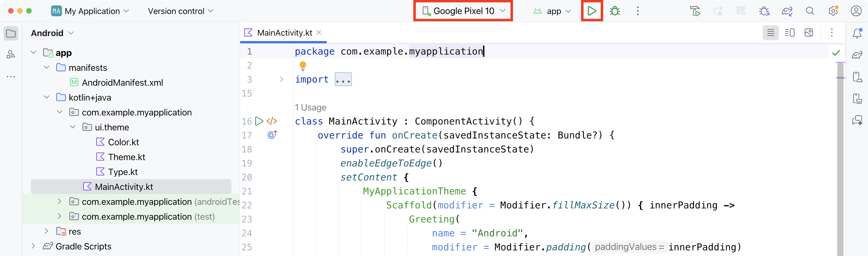
Task: Click the editor vertical scrollbar
Action: tap(840, 151)
